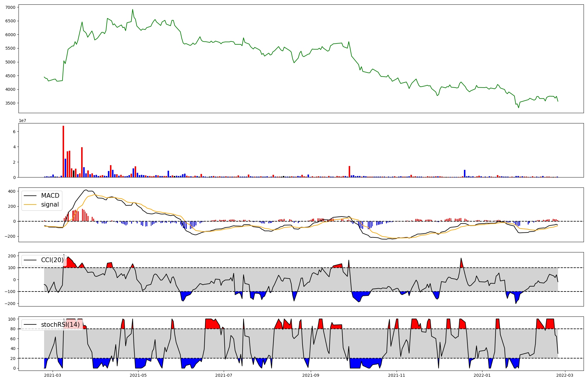Click the signal legend label
588x382 pixels.
[50, 205]
